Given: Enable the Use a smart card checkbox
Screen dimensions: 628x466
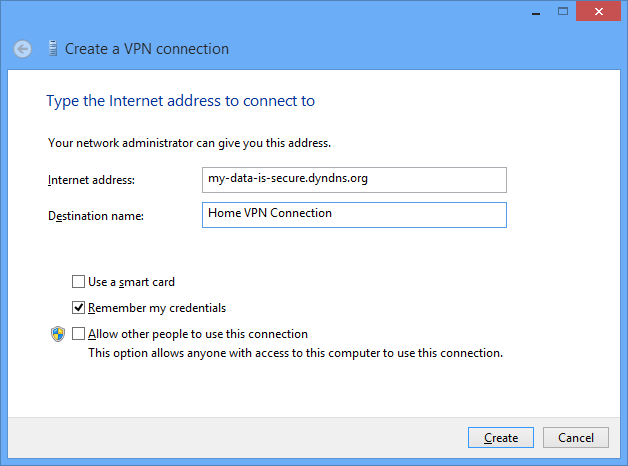Looking at the screenshot, I should [78, 281].
